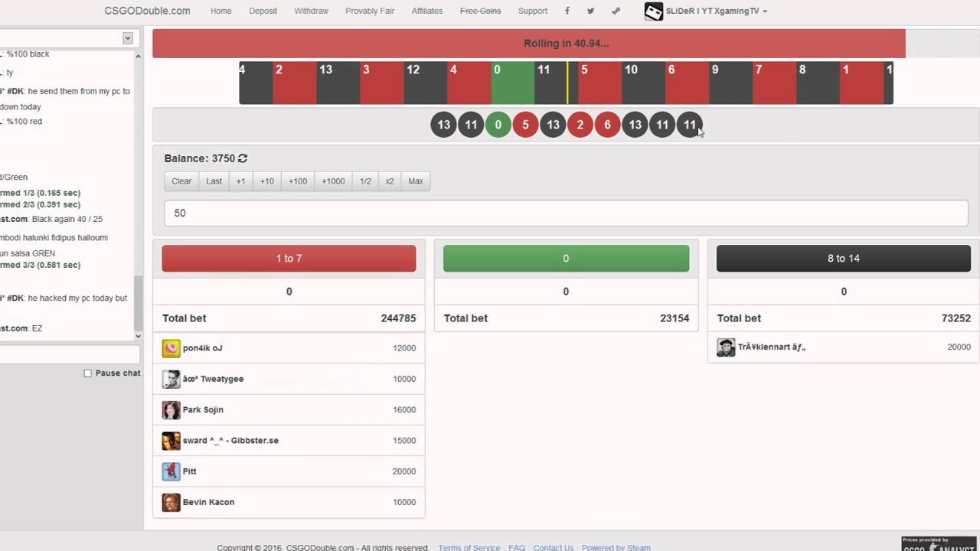This screenshot has width=980, height=551.
Task: Open the Facebook icon link in navbar
Action: tap(567, 11)
